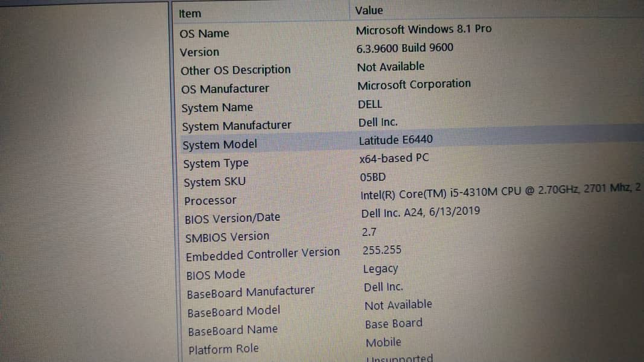Select the OS Manufacturer row
Image resolution: width=644 pixels, height=362 pixels.
pos(225,89)
